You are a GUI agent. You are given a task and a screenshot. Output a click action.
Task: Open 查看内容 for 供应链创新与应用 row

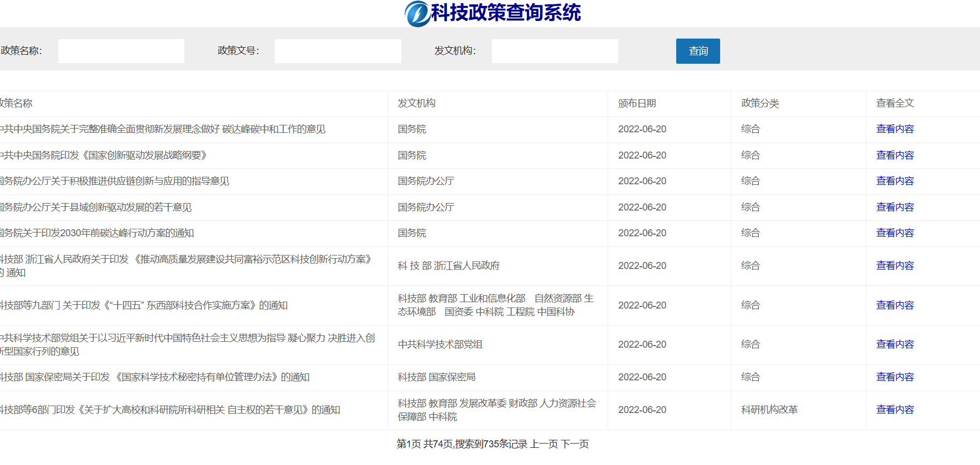895,181
